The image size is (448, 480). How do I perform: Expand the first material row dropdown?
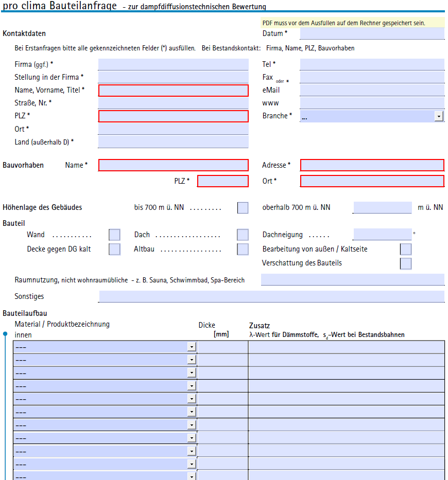click(x=192, y=347)
